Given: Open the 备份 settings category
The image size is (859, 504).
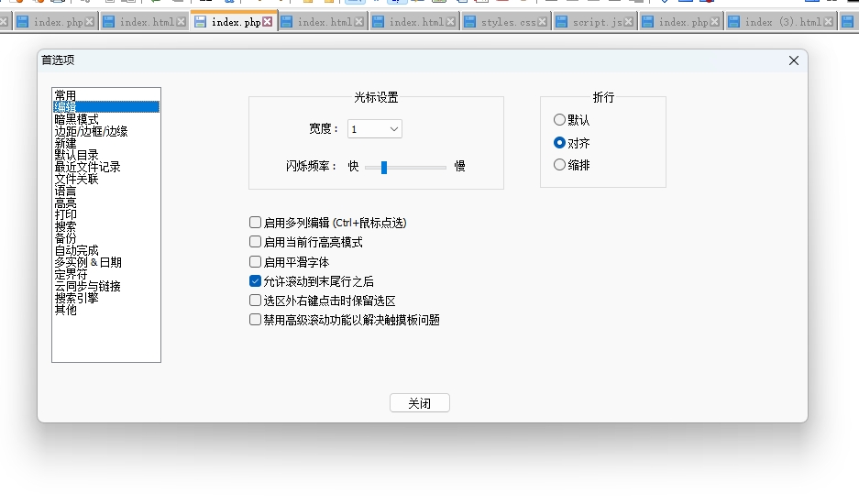Looking at the screenshot, I should [x=65, y=238].
